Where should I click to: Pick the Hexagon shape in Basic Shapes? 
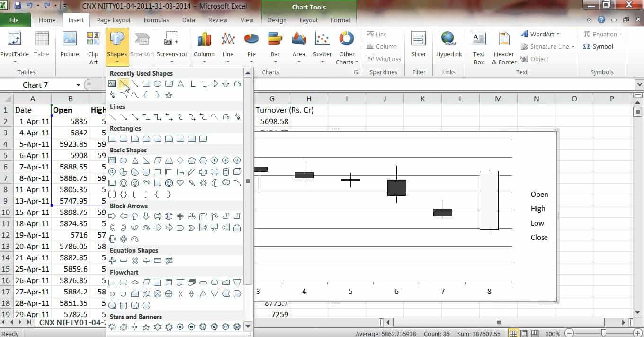203,160
